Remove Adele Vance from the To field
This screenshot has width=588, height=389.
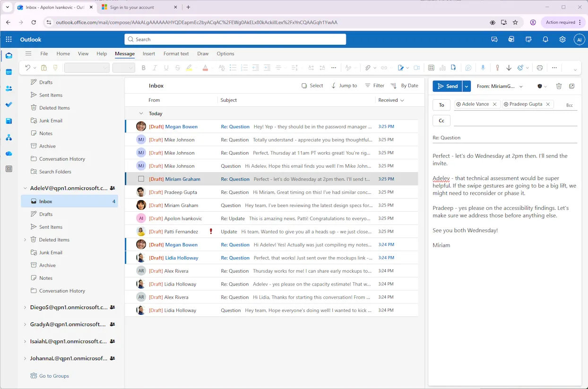[x=495, y=104]
